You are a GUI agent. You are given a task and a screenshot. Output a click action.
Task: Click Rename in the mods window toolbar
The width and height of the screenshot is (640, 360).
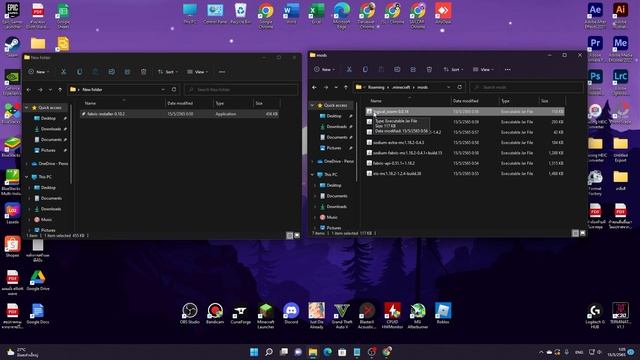(397, 69)
